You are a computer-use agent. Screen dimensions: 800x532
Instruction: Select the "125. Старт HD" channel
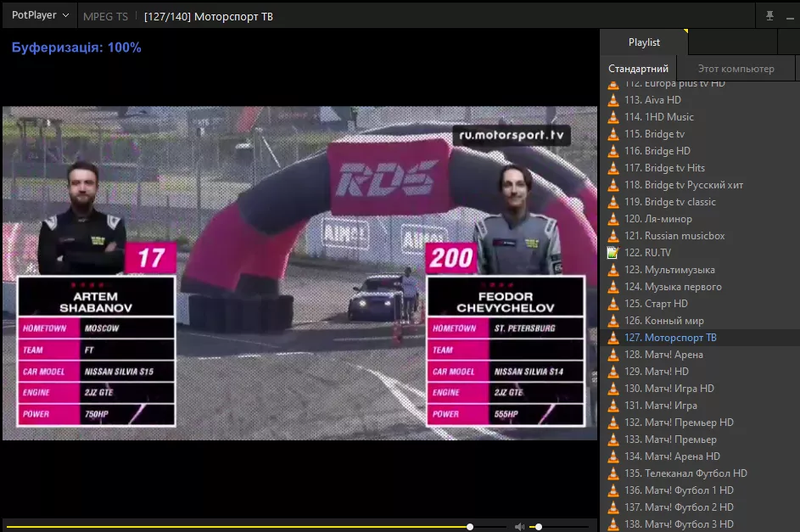pos(656,304)
